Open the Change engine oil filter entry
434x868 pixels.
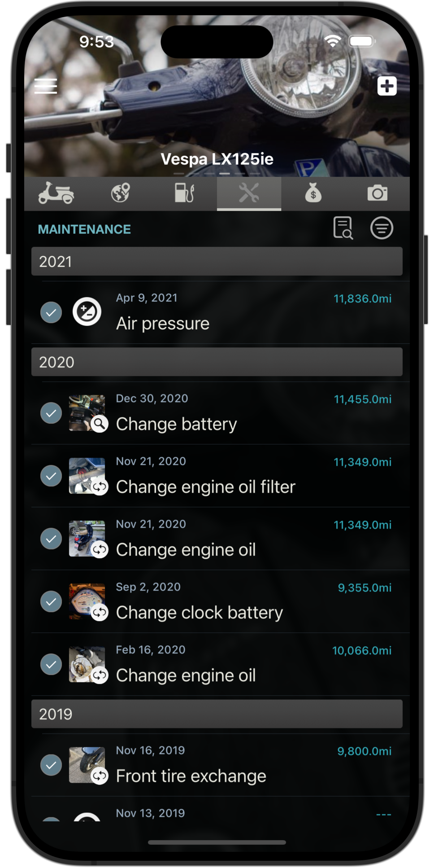205,487
